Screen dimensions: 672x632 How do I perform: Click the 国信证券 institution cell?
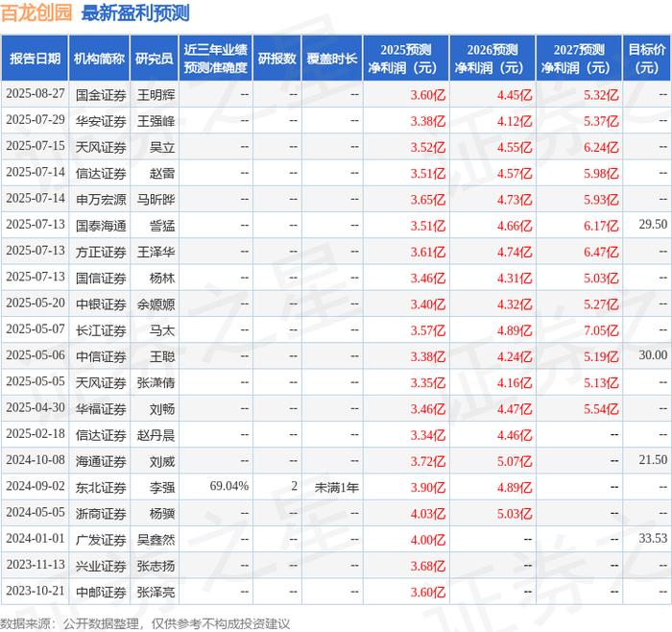[x=101, y=279]
